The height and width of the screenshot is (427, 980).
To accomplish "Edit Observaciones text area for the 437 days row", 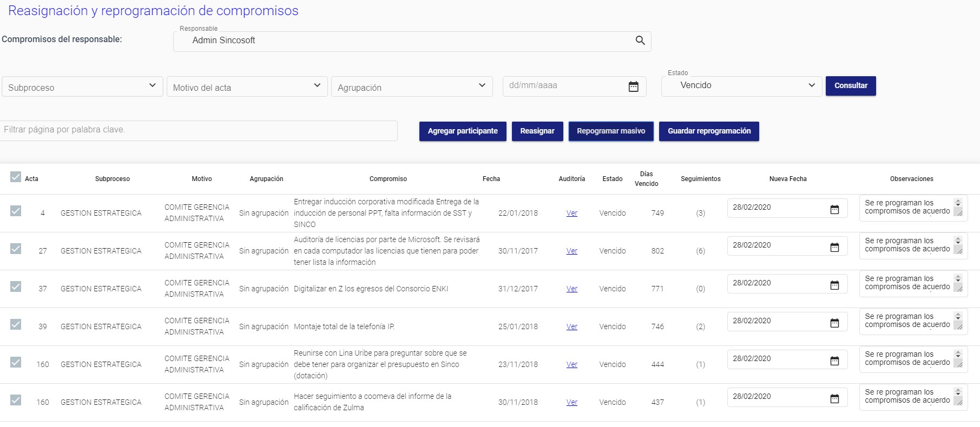I will point(913,397).
